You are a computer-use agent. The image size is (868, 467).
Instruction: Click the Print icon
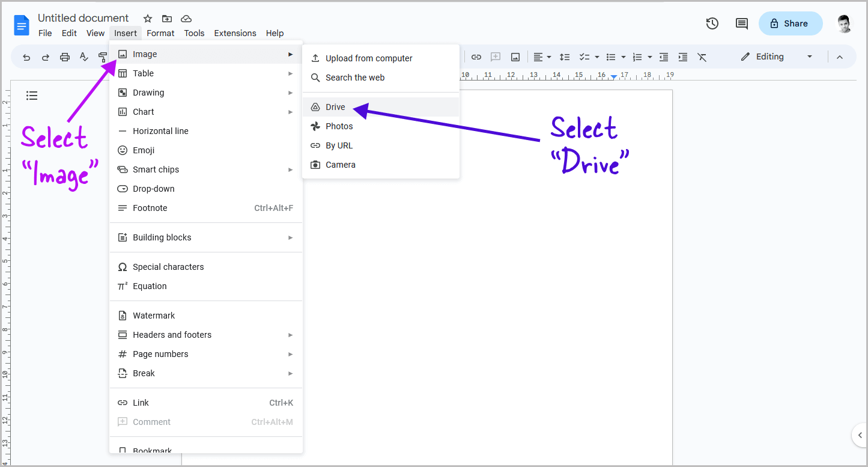pyautogui.click(x=65, y=56)
